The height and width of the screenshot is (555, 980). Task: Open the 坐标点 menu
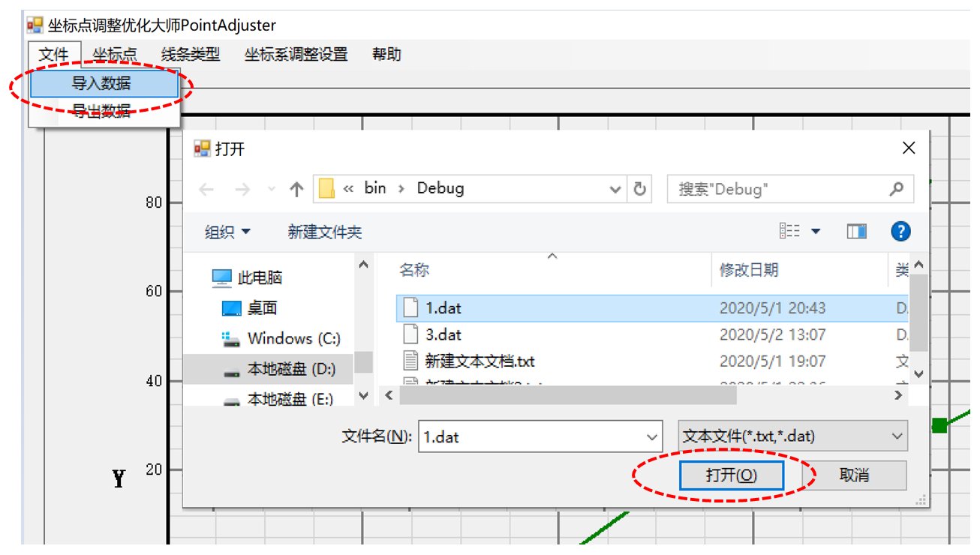click(x=115, y=54)
